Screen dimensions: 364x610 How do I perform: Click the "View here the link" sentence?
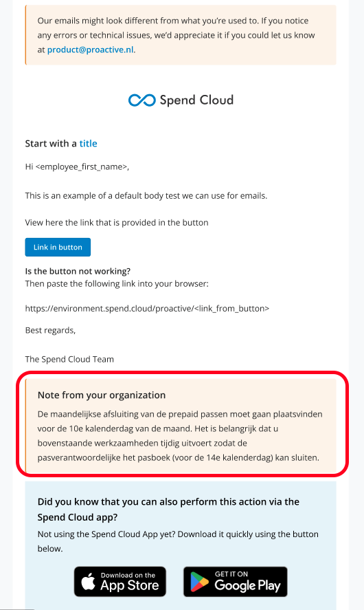click(x=117, y=223)
